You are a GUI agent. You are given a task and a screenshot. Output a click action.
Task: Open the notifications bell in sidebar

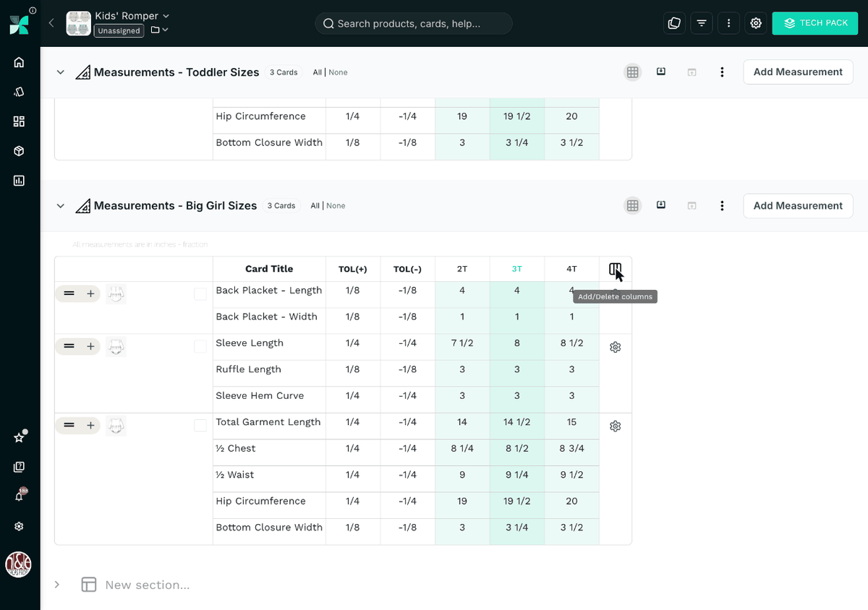click(x=20, y=497)
